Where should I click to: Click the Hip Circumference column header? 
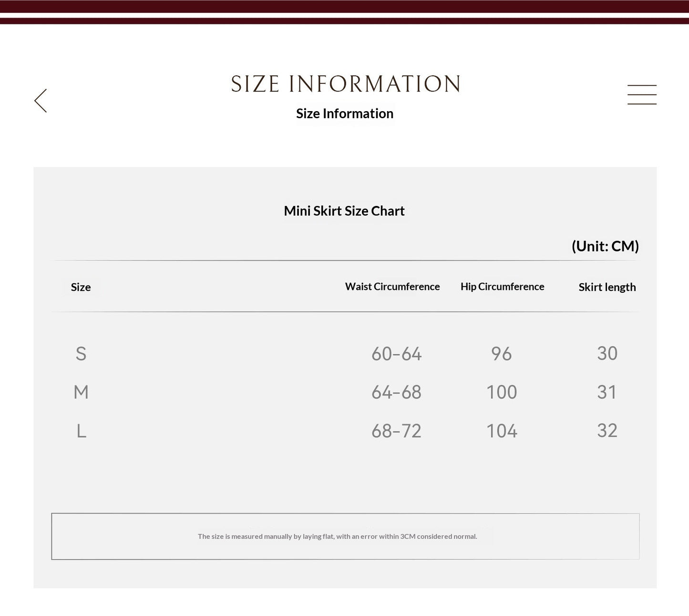[x=502, y=287]
